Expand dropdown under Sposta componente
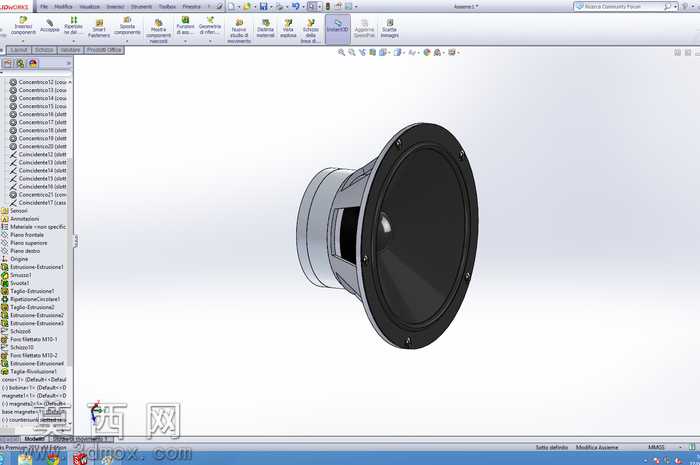700x465 pixels. pos(127,41)
